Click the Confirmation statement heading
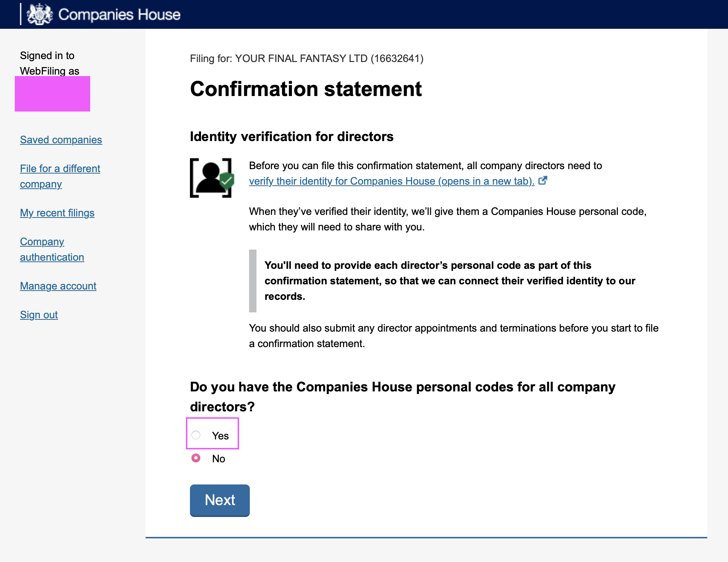728x562 pixels. click(306, 89)
